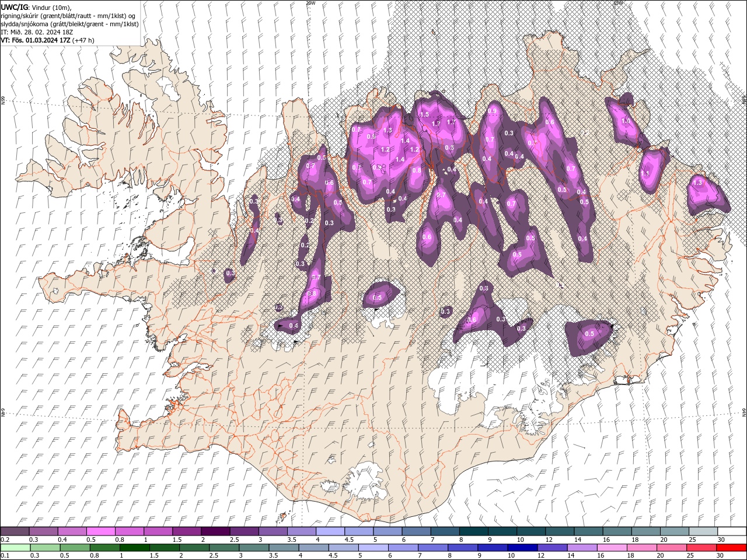Click the valid time 'VT: Fös. 01.03.2024 17Z (+47 h)'
Viewport: 747px width, 560px height.
pos(47,40)
